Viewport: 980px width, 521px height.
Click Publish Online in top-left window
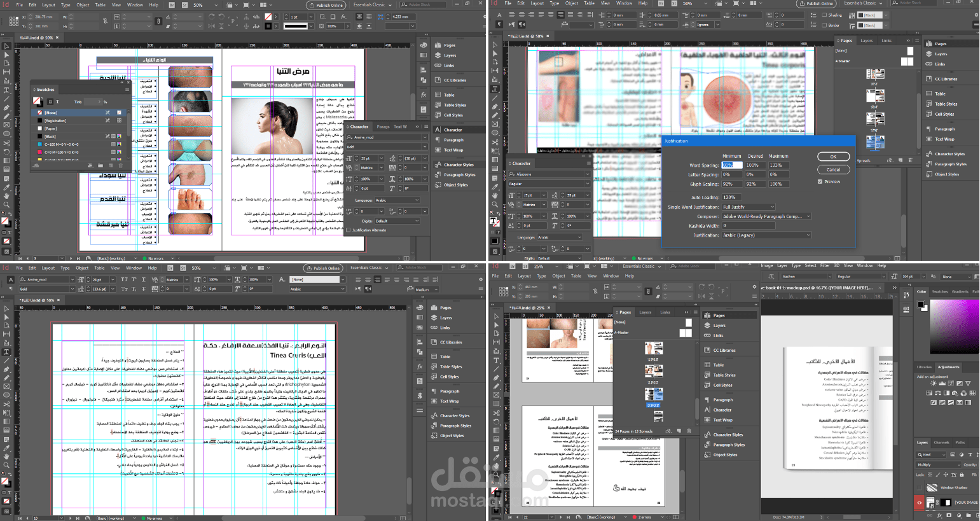[x=326, y=5]
